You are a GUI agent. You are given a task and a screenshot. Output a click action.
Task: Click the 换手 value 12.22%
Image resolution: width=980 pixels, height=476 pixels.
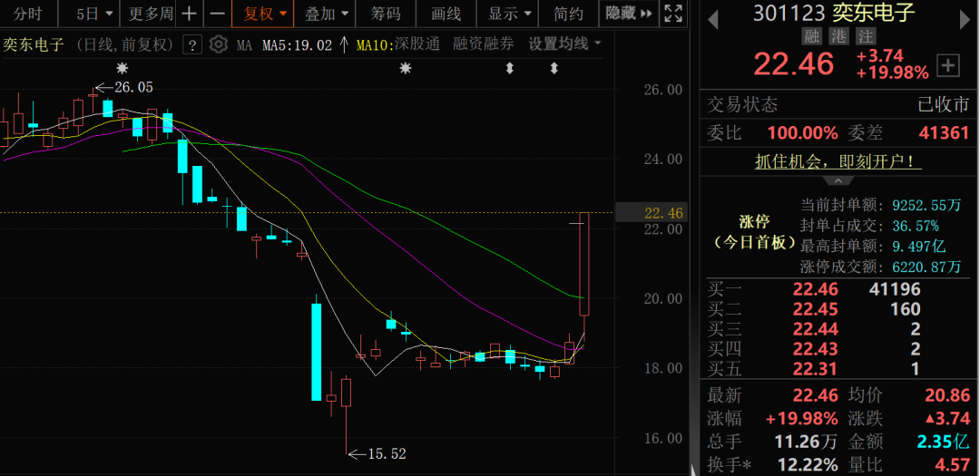(807, 465)
